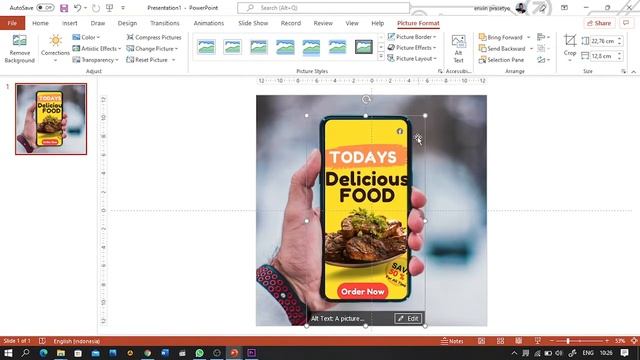This screenshot has width=640, height=360.
Task: Open the comments pane icon
Action: 626,23
